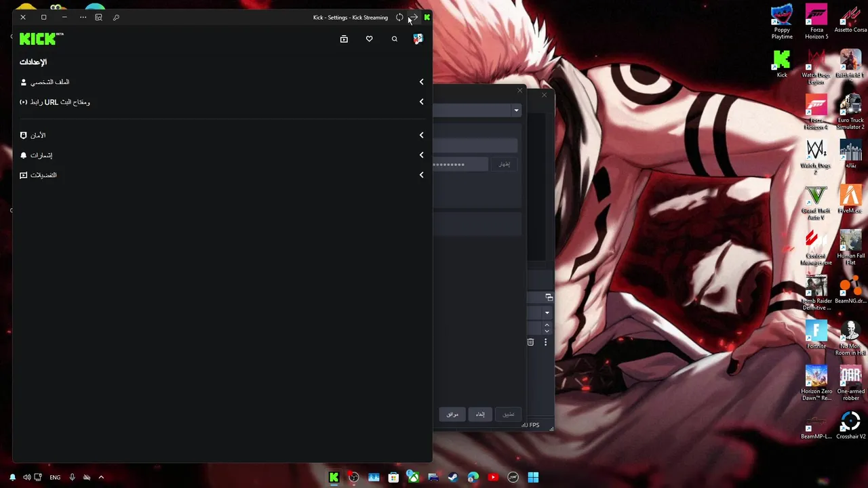Viewport: 868px width, 488px height.
Task: Open the three-dots menu in Kick title bar
Action: 83,18
